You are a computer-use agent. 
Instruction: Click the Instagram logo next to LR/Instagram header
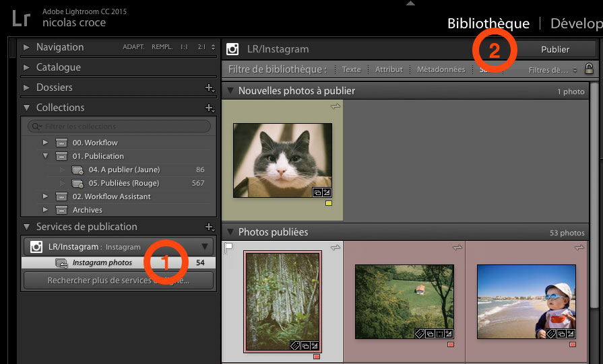click(232, 49)
